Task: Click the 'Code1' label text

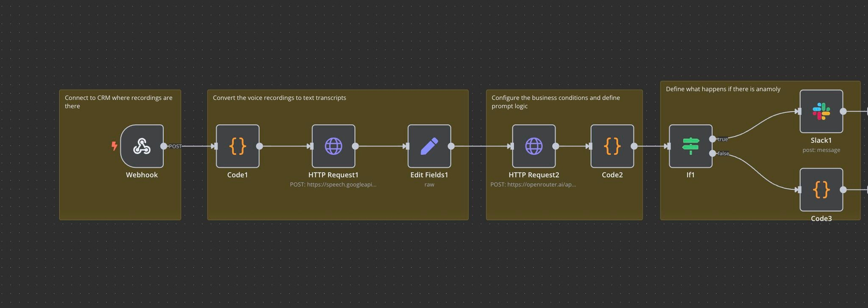Action: pyautogui.click(x=238, y=175)
